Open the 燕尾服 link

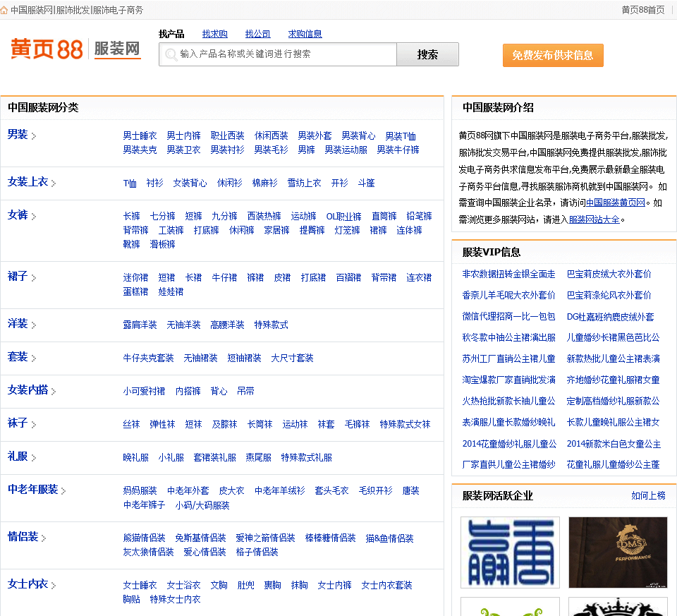[x=259, y=457]
